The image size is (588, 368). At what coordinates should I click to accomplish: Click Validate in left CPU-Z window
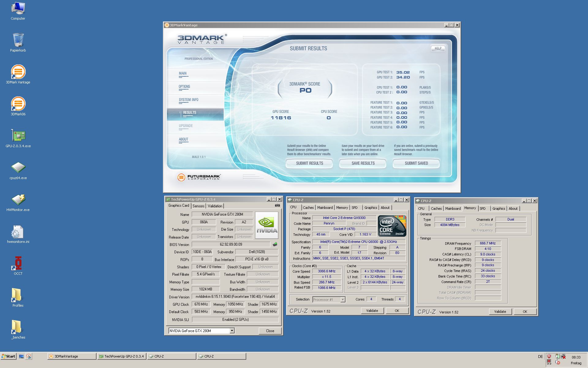tap(372, 311)
